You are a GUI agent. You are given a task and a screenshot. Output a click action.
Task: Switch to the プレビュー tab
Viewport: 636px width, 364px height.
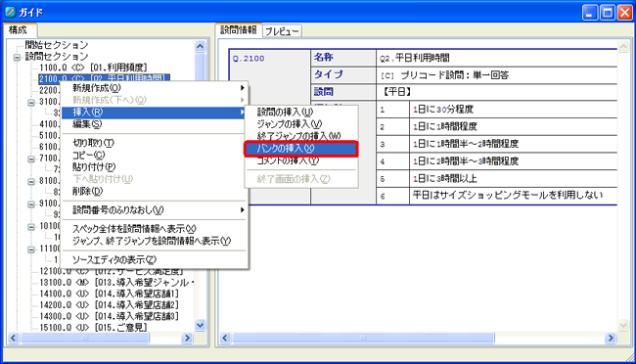point(282,31)
